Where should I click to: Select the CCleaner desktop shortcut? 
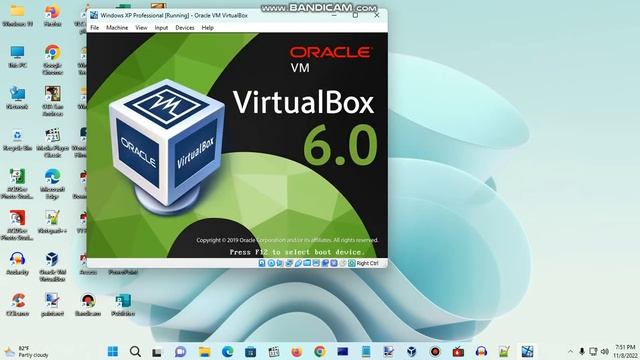point(18,305)
